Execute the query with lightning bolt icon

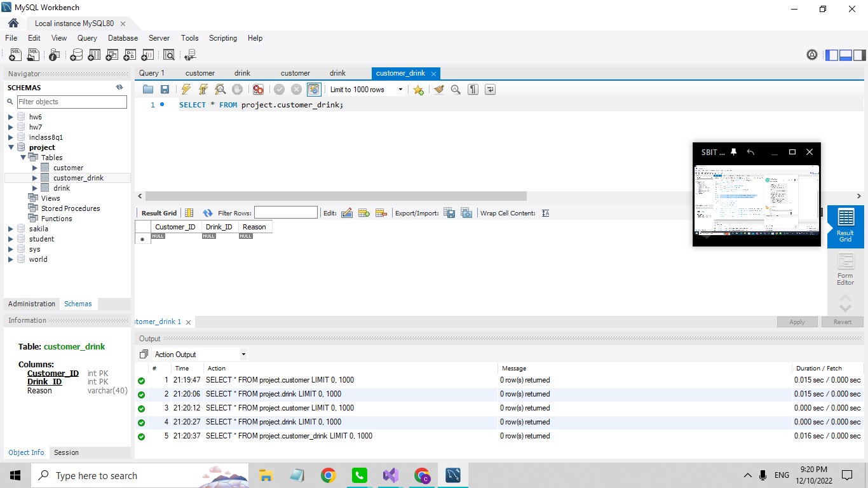pyautogui.click(x=186, y=90)
